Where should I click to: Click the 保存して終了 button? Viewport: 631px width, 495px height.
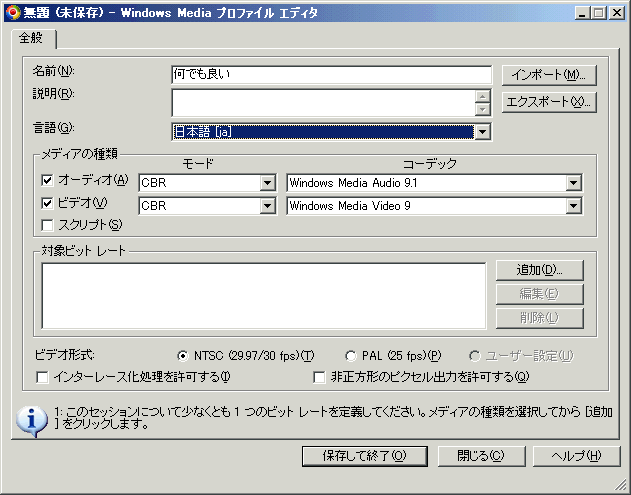click(x=363, y=455)
